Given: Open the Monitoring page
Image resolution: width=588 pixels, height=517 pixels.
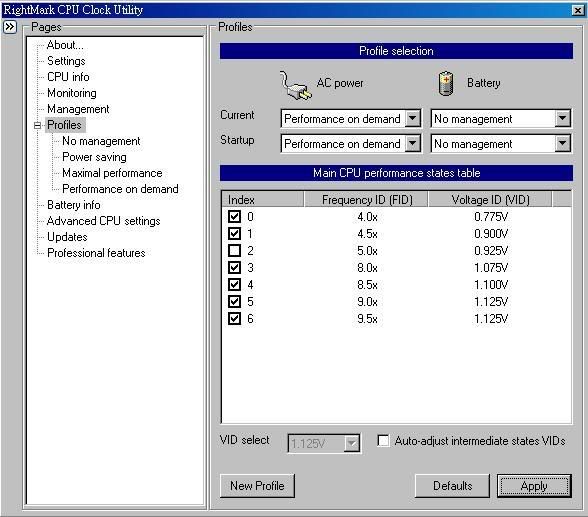Looking at the screenshot, I should (72, 93).
